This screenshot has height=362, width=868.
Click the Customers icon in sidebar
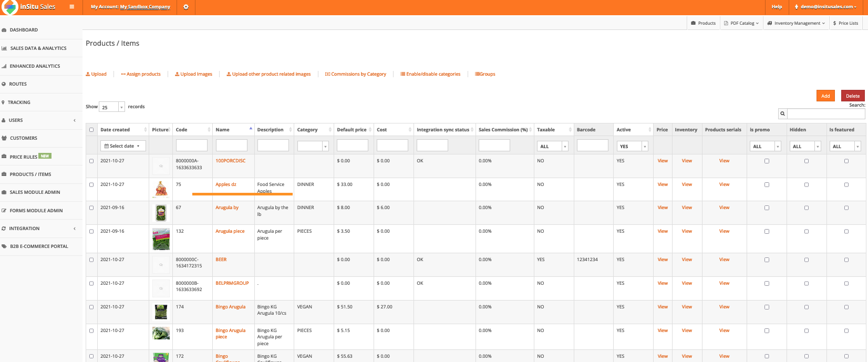point(4,138)
